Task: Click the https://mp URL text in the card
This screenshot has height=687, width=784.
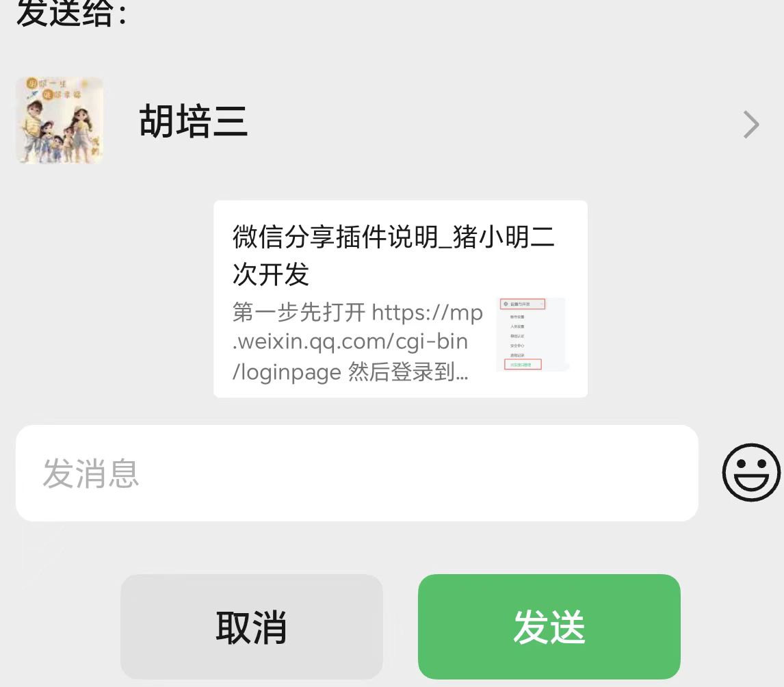Action: coord(427,313)
